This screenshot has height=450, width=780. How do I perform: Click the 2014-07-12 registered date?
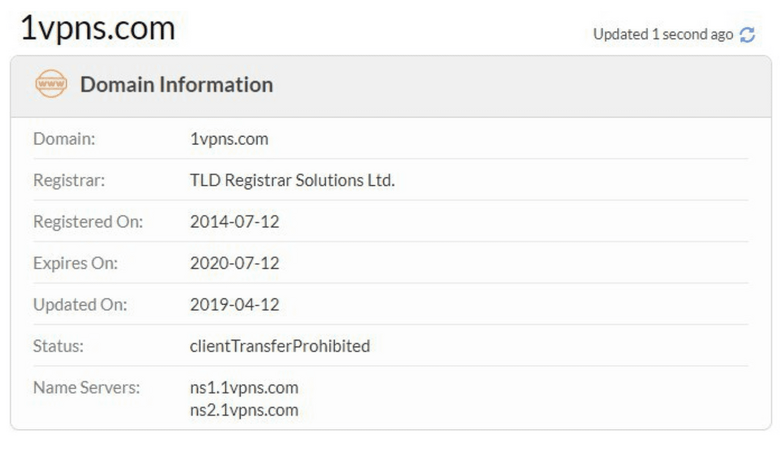(234, 222)
